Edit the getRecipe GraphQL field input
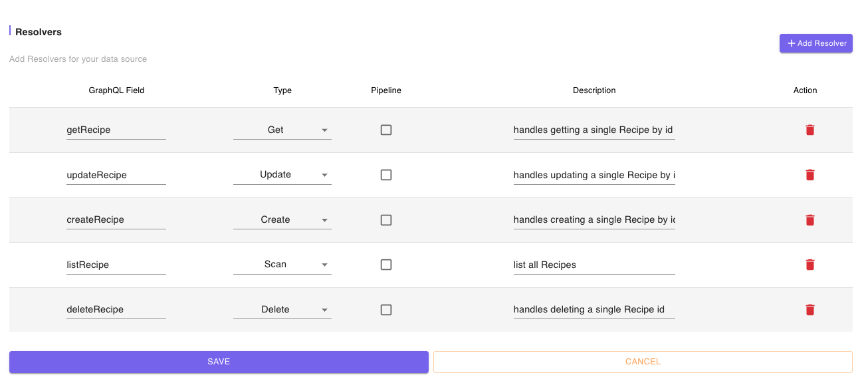868x381 pixels. point(116,130)
